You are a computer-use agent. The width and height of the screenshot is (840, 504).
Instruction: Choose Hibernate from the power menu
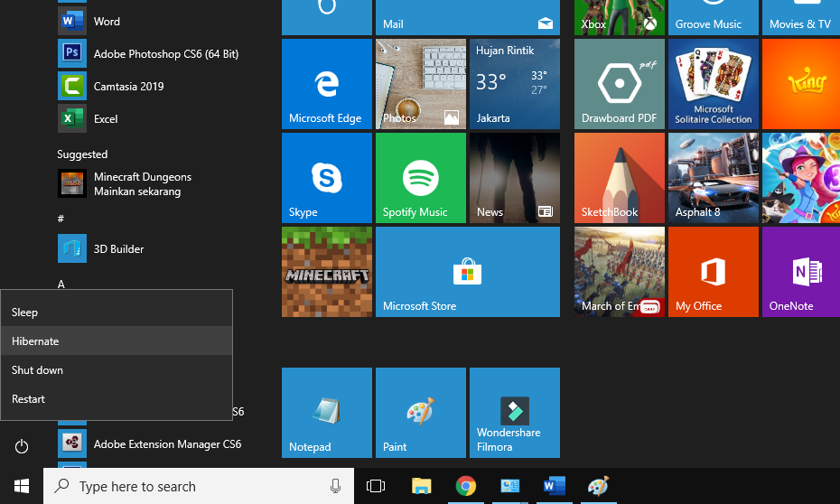117,341
